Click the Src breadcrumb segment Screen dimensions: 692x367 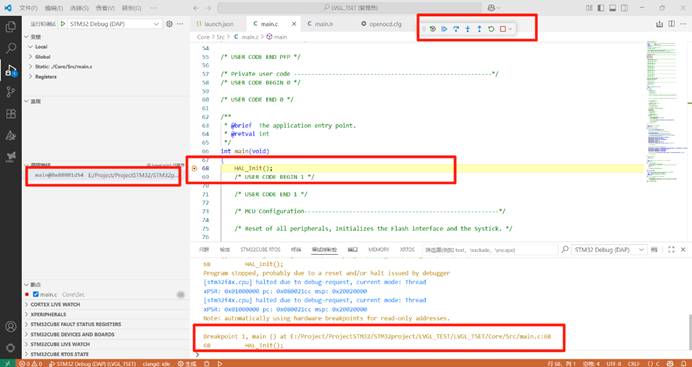click(x=222, y=37)
